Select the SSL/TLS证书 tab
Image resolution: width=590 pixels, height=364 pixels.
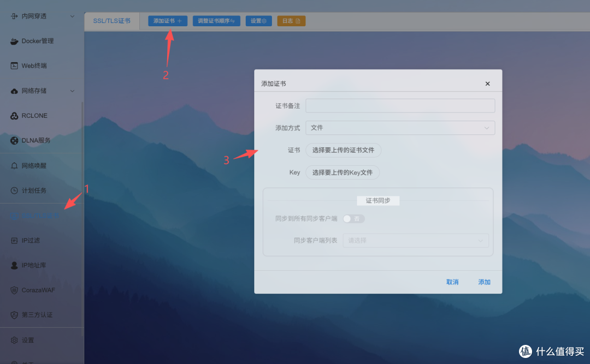(112, 21)
